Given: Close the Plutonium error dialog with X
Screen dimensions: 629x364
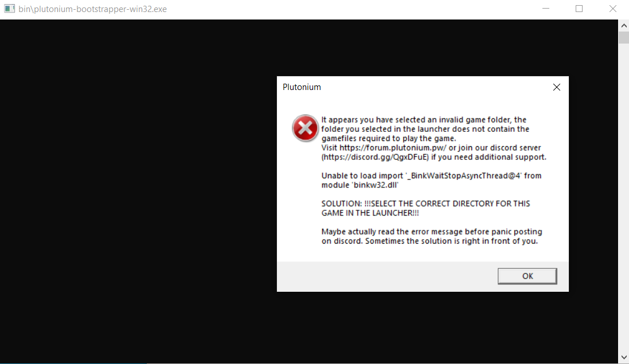Looking at the screenshot, I should 556,87.
